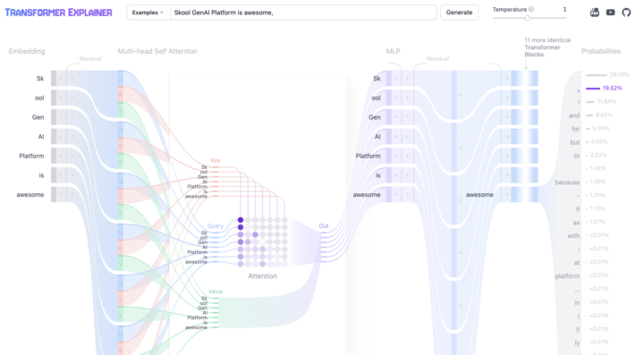Click the 3.05% probability value
The image size is (644, 355).
(x=599, y=141)
